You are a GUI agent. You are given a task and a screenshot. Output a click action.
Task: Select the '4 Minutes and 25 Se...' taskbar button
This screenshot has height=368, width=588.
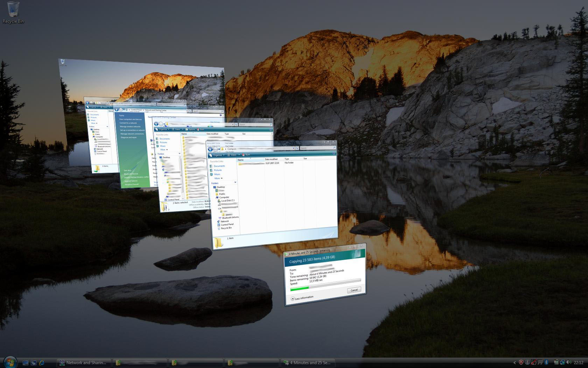pos(308,363)
